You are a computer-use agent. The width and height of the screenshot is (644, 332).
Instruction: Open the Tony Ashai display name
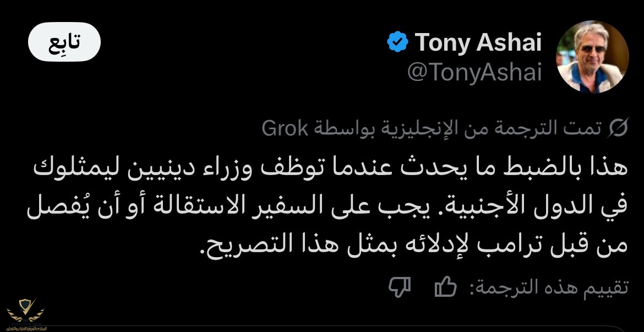(478, 42)
